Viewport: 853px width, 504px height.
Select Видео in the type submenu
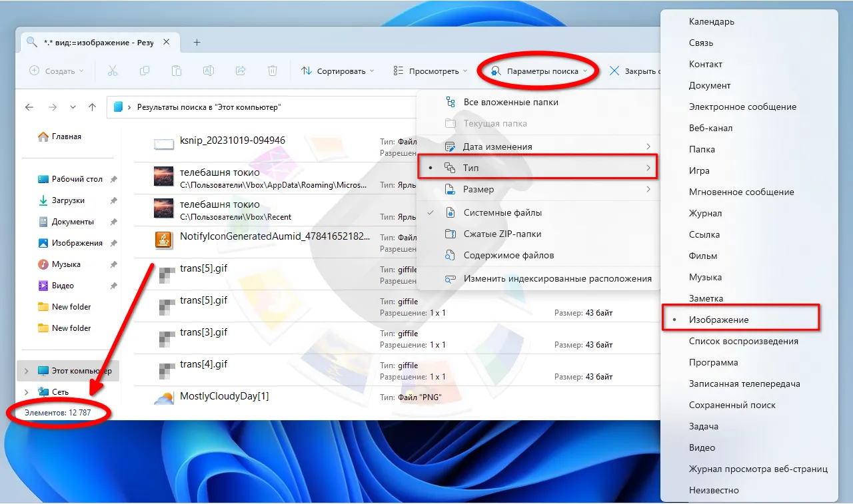[x=702, y=448]
